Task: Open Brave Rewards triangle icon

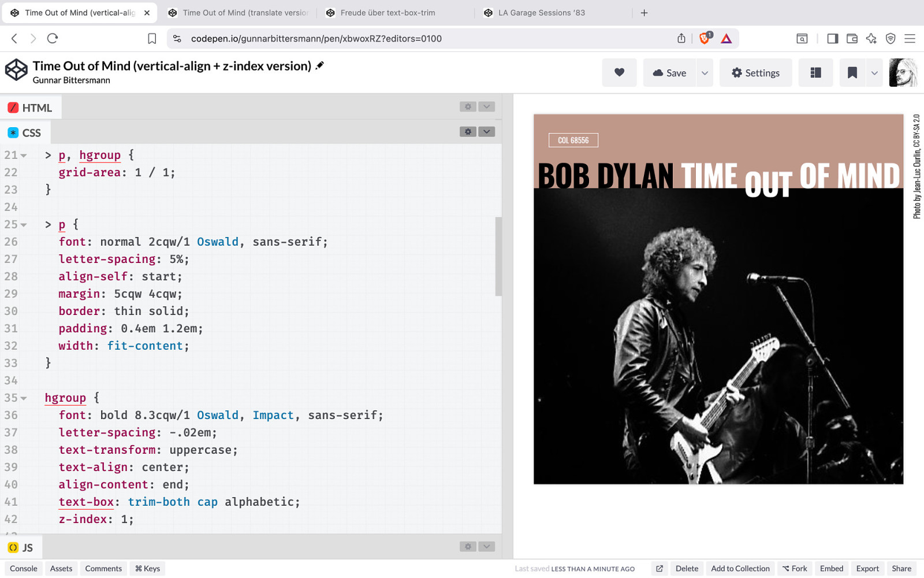Action: (x=726, y=39)
